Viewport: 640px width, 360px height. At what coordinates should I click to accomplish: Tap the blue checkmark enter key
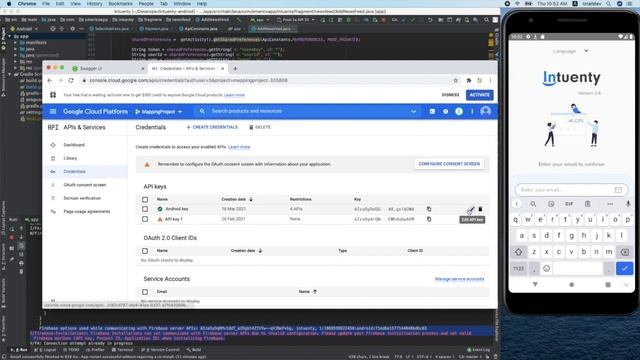tap(624, 268)
